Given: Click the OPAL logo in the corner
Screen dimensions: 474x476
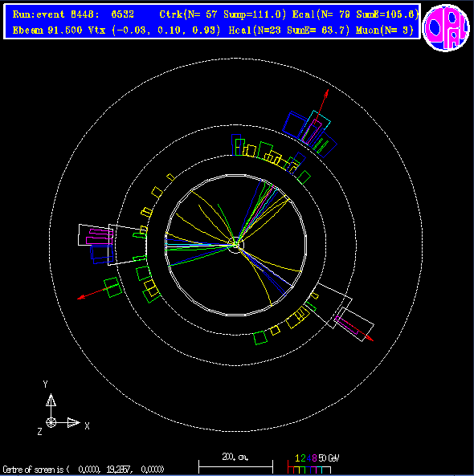Looking at the screenshot, I should coord(446,27).
